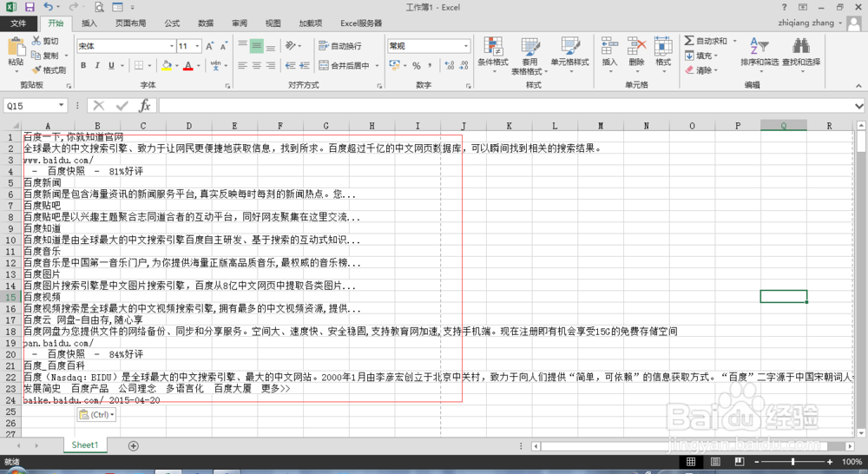This screenshot has height=474, width=868.
Task: Toggle bold formatting
Action: [83, 65]
